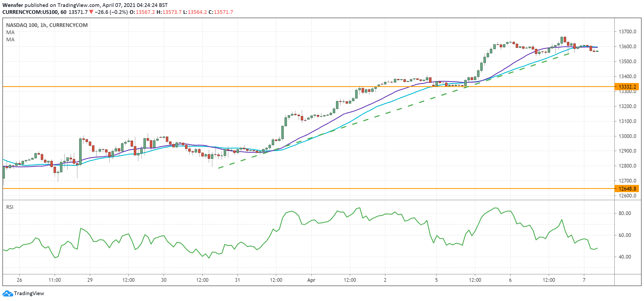
Task: Click the 80.00 RSI scale label
Action: tap(625, 213)
